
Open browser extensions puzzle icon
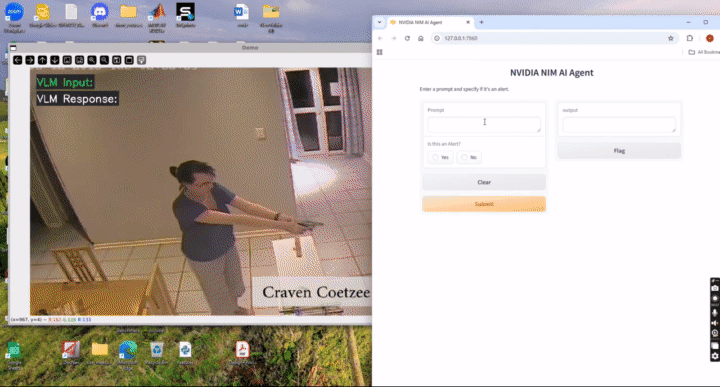(690, 38)
